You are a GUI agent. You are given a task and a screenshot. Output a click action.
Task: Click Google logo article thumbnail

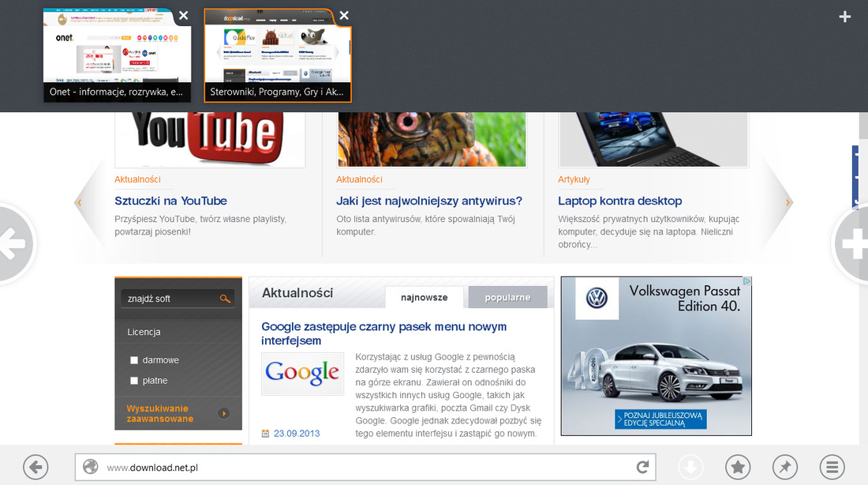click(302, 374)
